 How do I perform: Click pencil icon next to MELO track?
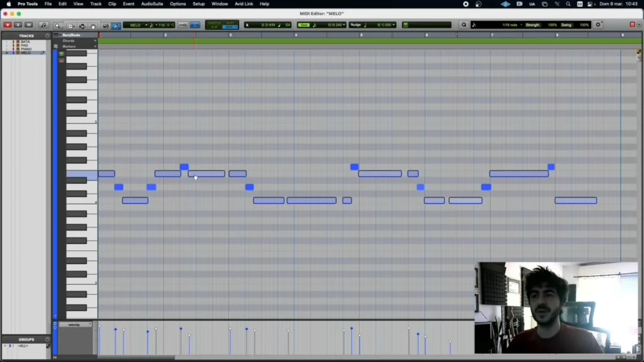click(x=42, y=53)
